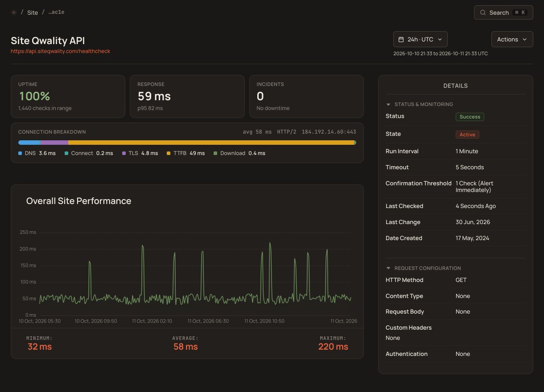Click the 4 Seconds Ago value

(x=476, y=206)
